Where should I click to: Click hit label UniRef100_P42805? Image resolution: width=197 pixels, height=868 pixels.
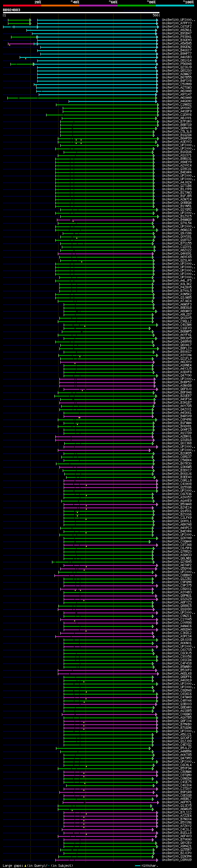click(x=177, y=287)
